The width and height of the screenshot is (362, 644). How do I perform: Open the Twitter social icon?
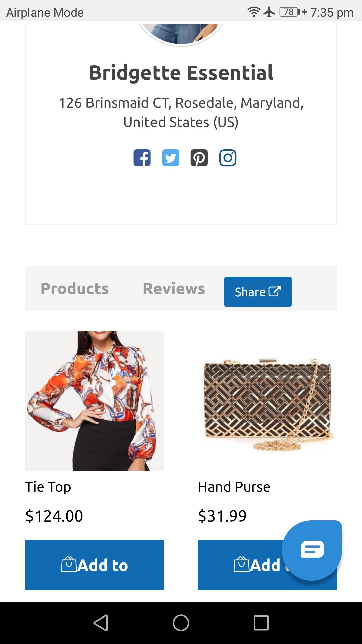pyautogui.click(x=171, y=158)
